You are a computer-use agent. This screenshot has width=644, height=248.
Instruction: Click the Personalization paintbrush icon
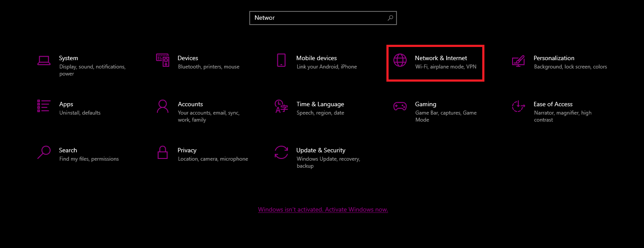519,61
